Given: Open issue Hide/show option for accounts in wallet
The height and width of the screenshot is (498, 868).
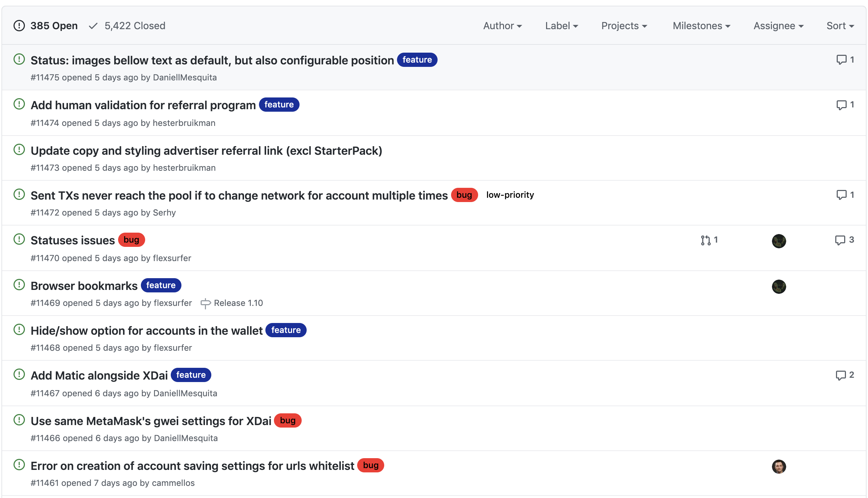Looking at the screenshot, I should pyautogui.click(x=147, y=331).
